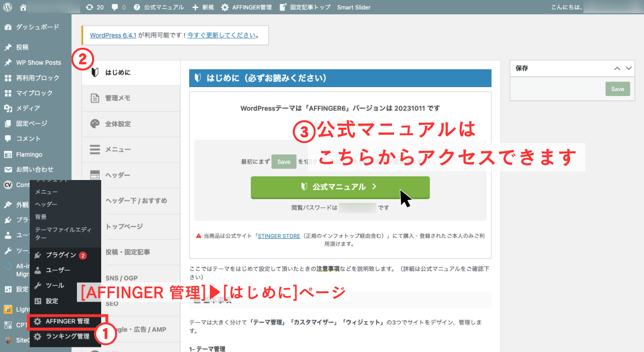Collapse the 保存 panel with the up chevron

[618, 68]
